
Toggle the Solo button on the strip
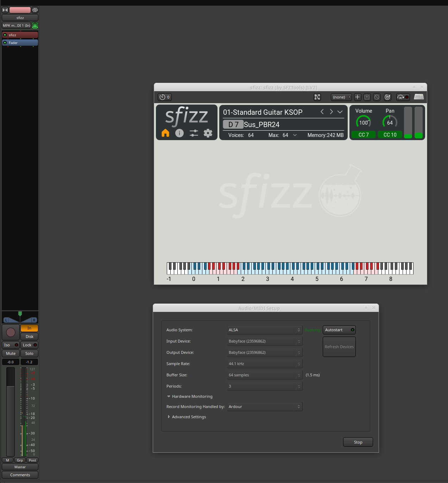click(x=29, y=353)
